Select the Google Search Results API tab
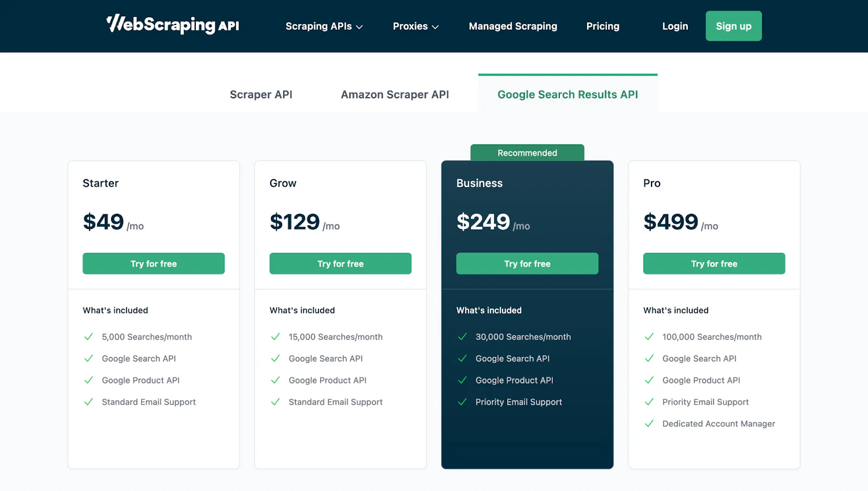Screen dimensions: 868x491 (x=567, y=94)
